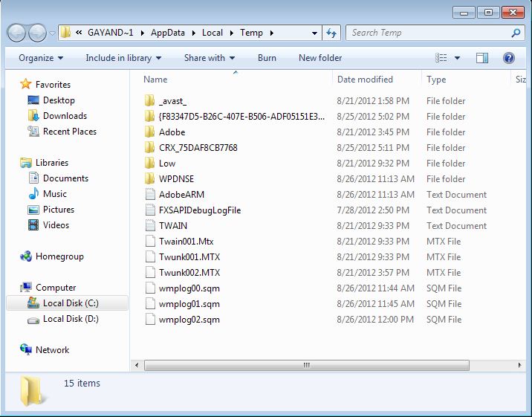Open the Share with menu
532x417 pixels.
pyautogui.click(x=210, y=58)
